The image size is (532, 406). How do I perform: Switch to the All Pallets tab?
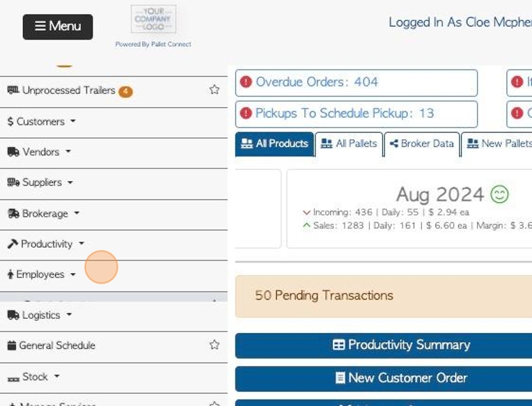pos(349,143)
